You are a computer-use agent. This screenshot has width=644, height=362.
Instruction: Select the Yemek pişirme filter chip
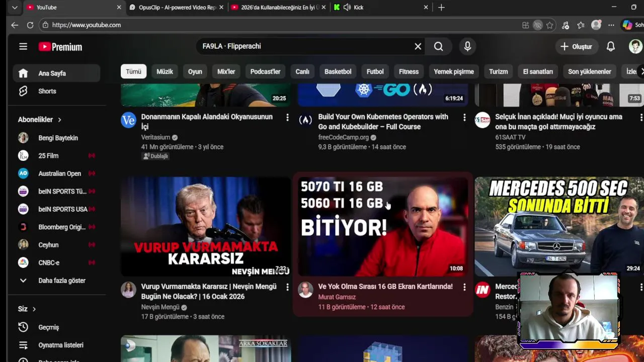pos(454,71)
